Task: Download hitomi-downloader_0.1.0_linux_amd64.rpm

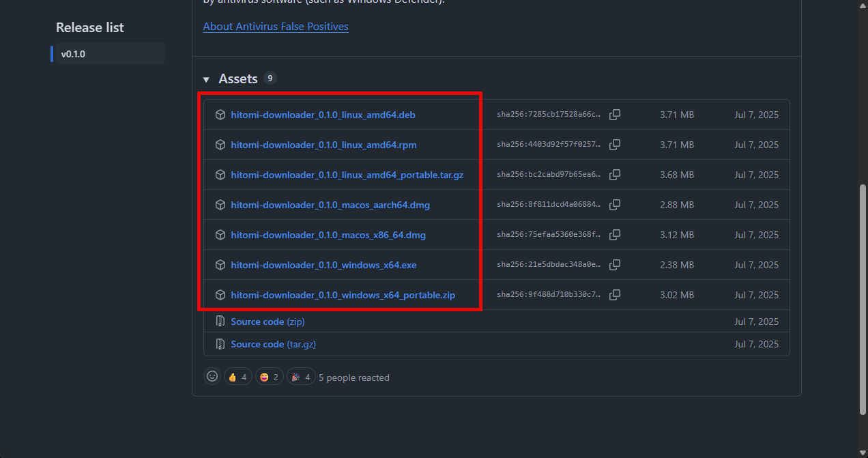Action: 323,145
